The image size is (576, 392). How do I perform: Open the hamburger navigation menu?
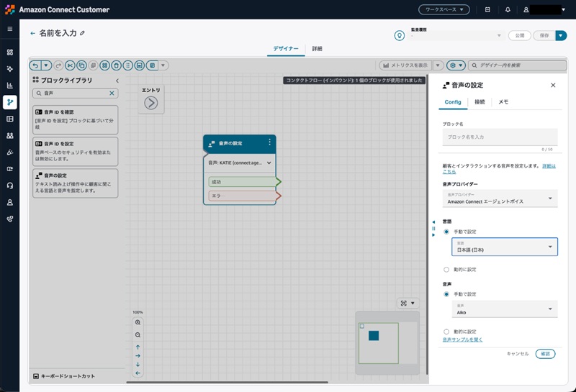10,29
